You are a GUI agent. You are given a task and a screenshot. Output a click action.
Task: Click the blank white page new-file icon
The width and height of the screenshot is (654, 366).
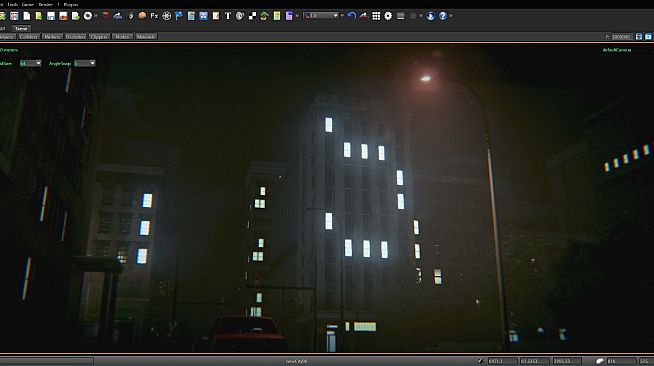27,16
